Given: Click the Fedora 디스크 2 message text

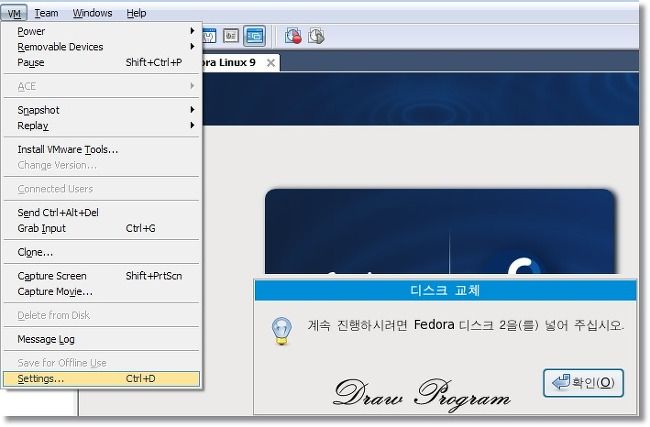Looking at the screenshot, I should click(465, 325).
